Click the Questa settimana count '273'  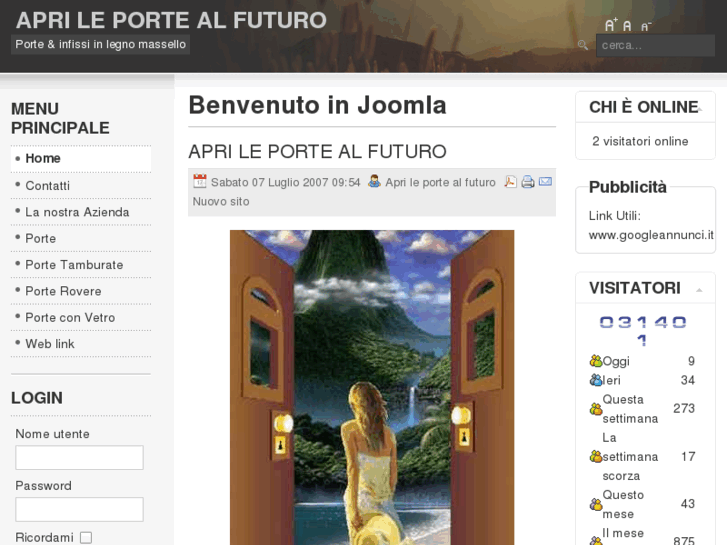684,409
